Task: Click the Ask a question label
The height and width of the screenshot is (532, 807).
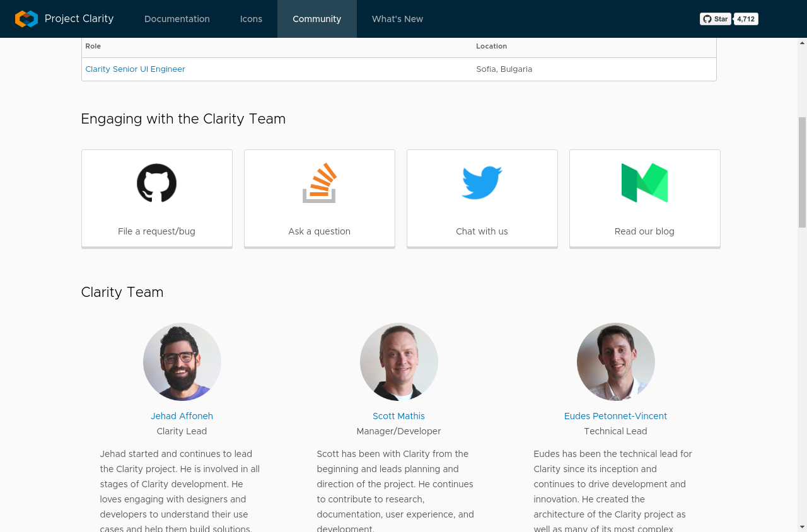Action: 319,231
